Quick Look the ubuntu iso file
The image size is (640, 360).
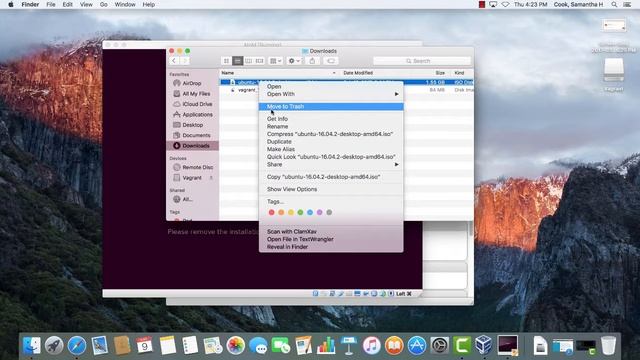pos(331,157)
